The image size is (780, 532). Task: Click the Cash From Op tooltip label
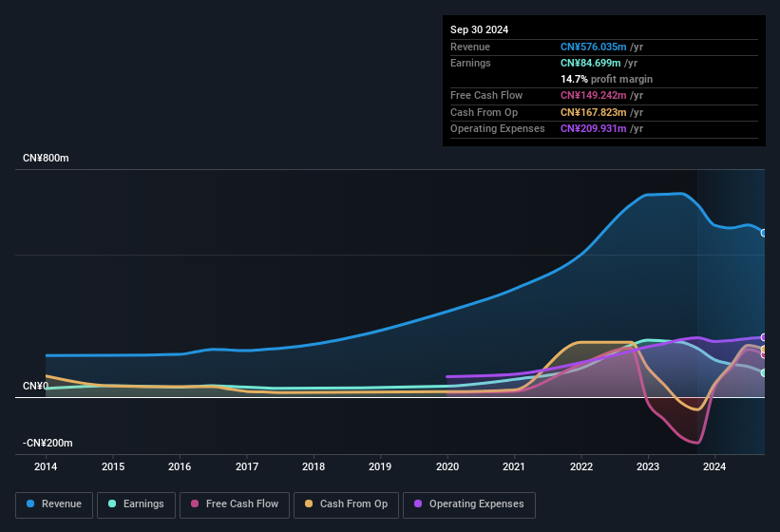[484, 112]
